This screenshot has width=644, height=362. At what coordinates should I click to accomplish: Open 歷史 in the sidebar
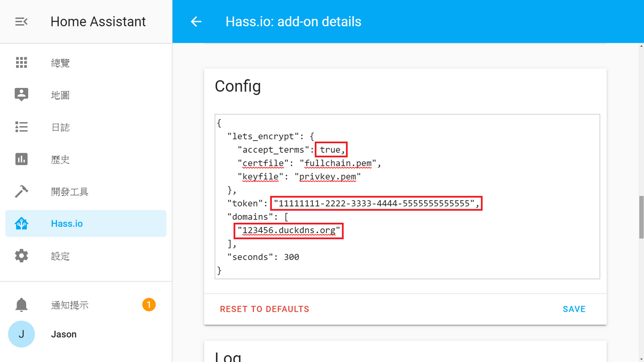pyautogui.click(x=86, y=159)
